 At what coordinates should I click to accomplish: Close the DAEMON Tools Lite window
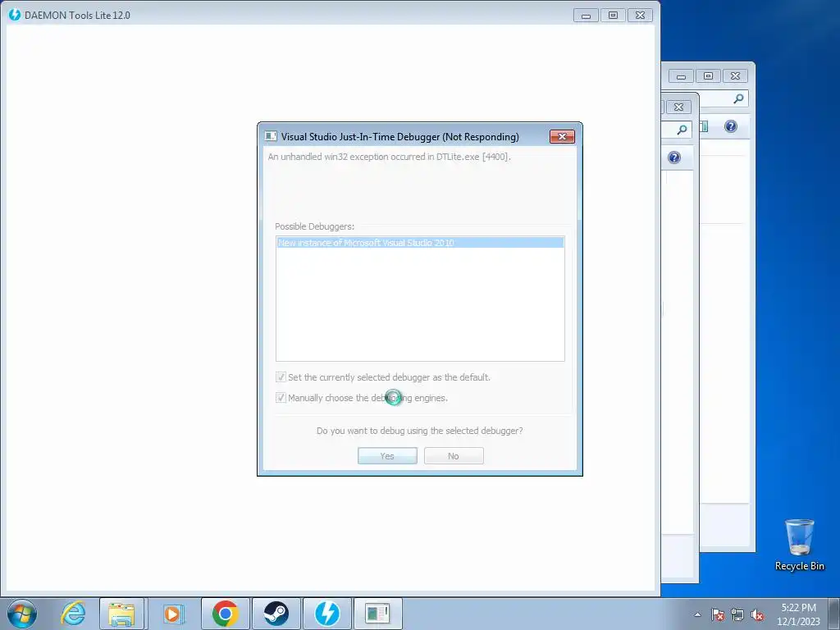(x=640, y=16)
